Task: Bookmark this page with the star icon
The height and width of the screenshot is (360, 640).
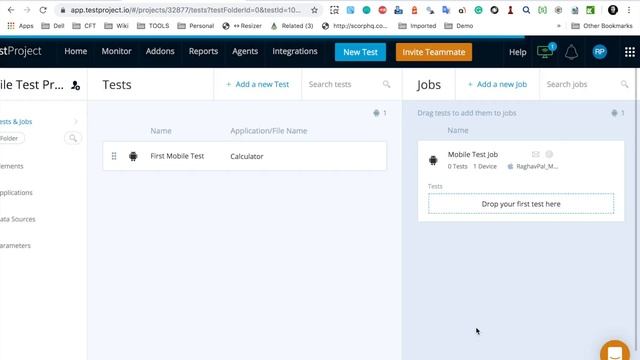Action: click(314, 10)
